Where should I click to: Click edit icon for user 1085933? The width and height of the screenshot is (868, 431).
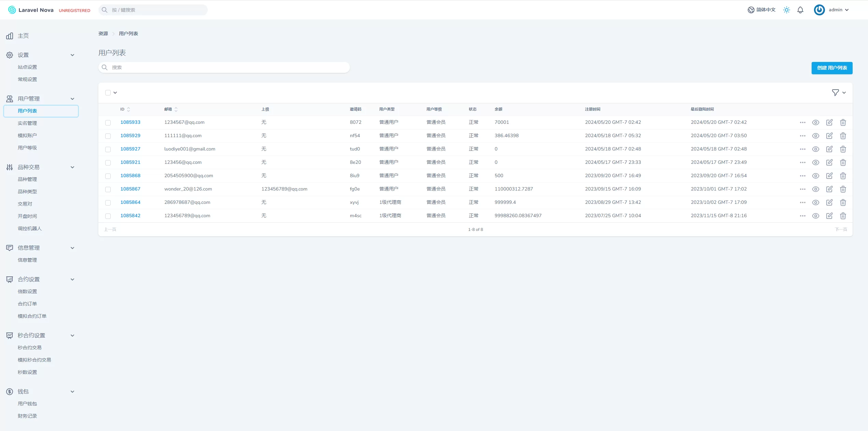(x=829, y=122)
